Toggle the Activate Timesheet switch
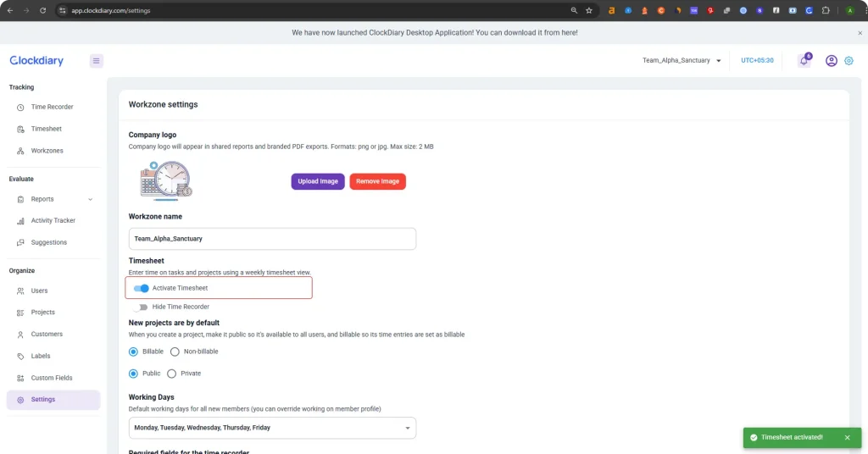Image resolution: width=868 pixels, height=454 pixels. click(x=142, y=288)
